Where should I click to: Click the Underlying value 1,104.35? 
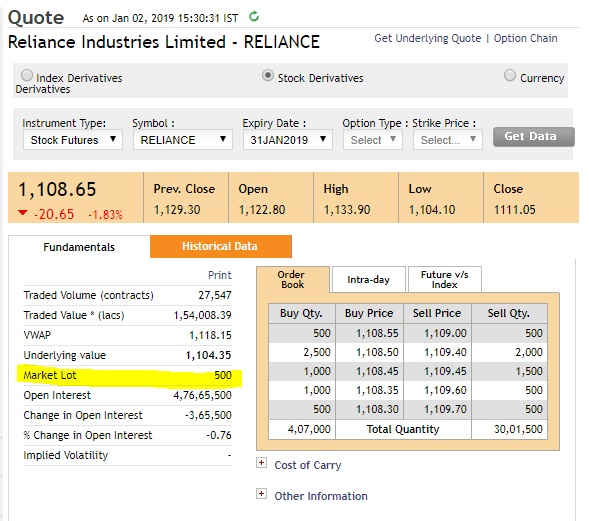(208, 355)
